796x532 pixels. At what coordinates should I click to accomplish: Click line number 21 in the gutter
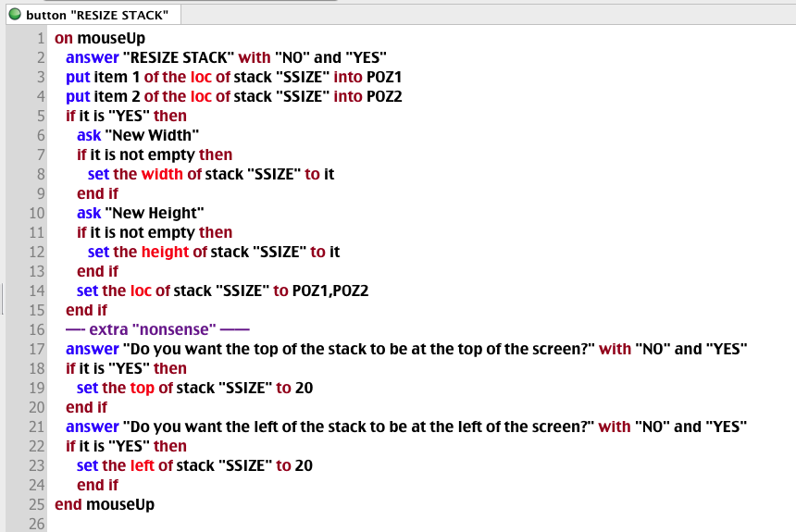point(37,427)
